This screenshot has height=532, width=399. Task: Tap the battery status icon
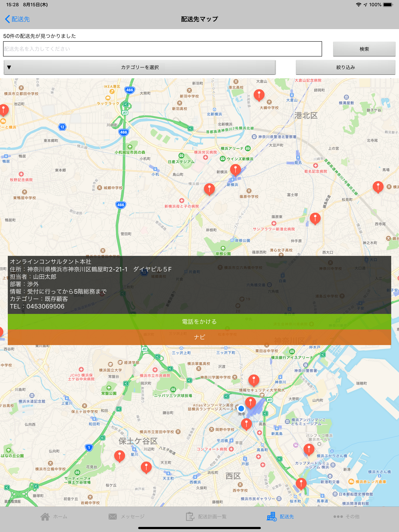click(x=388, y=4)
